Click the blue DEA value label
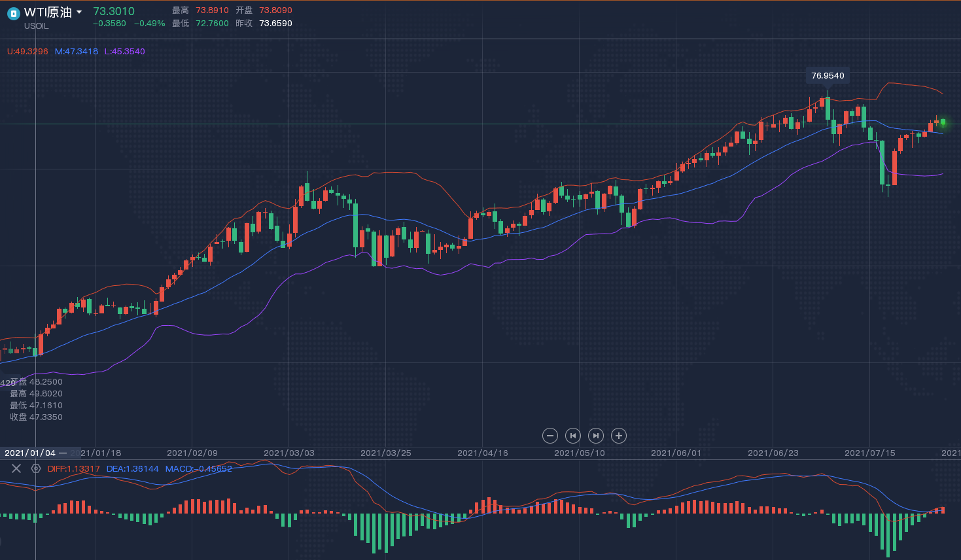The width and height of the screenshot is (961, 560). 132,469
